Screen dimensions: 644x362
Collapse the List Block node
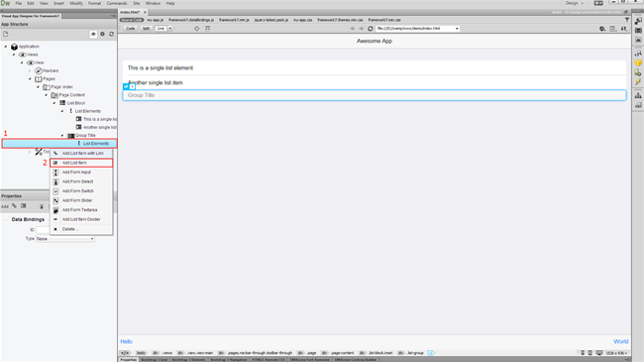coord(54,103)
